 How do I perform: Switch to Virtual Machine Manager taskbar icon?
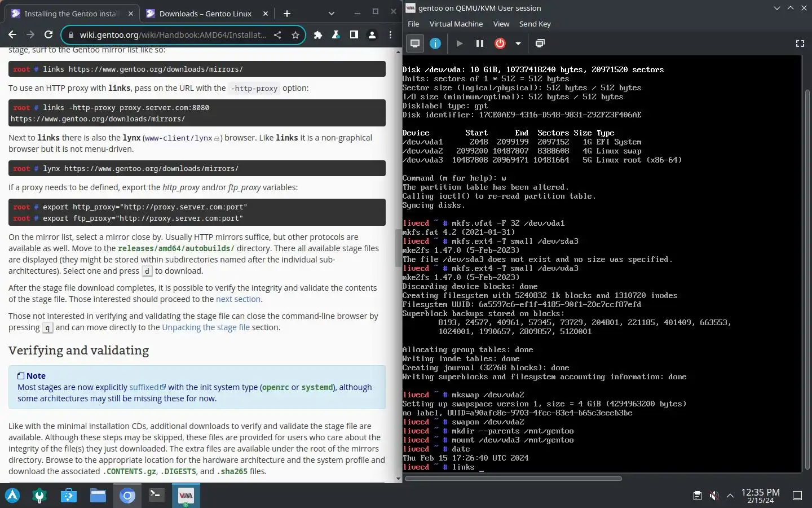pyautogui.click(x=186, y=496)
